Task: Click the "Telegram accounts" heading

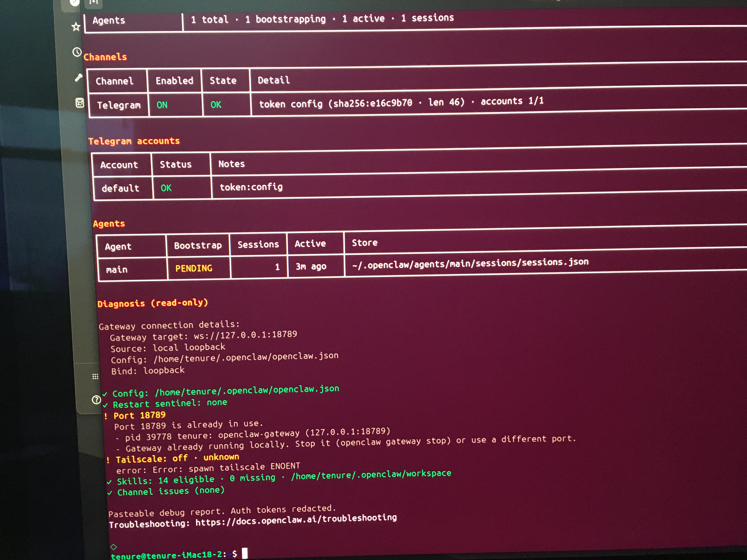Action: (x=134, y=141)
